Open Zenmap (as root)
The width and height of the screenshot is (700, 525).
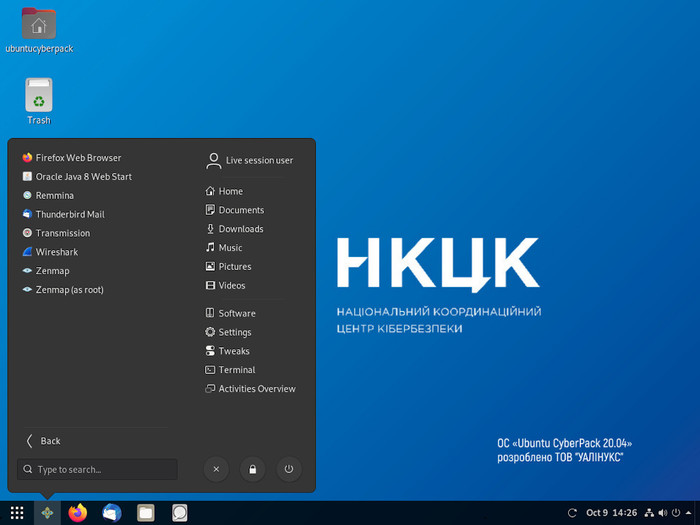click(68, 290)
